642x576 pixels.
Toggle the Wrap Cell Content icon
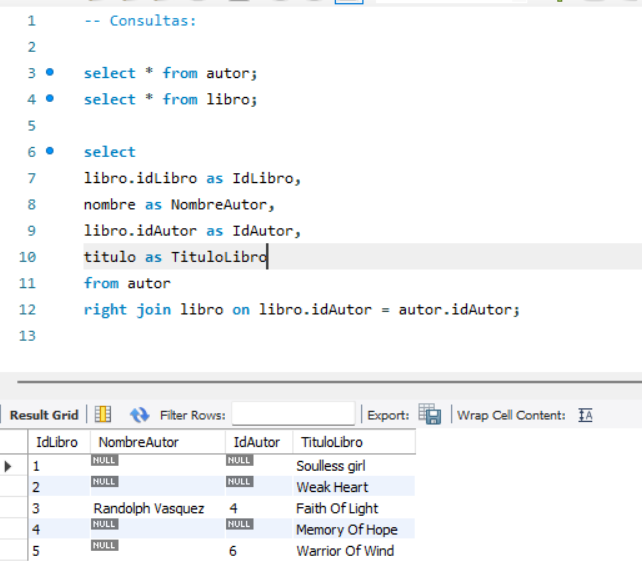[586, 415]
